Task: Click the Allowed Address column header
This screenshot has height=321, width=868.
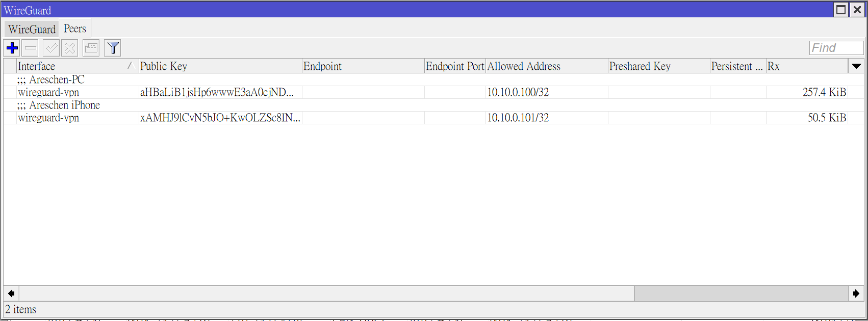Action: pyautogui.click(x=546, y=66)
